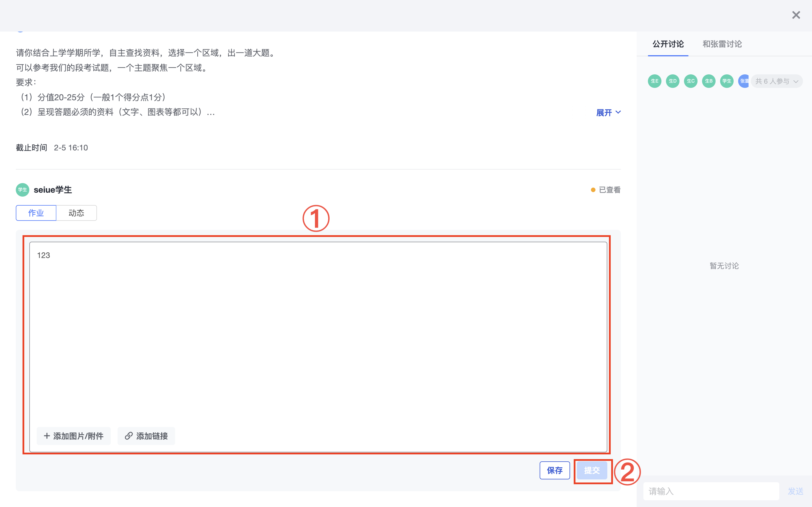The image size is (812, 507).
Task: Save the homework draft with 保存
Action: (554, 470)
